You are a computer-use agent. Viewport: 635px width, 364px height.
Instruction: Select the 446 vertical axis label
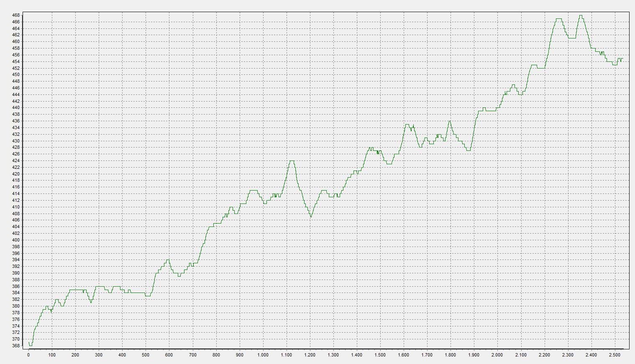[x=15, y=88]
